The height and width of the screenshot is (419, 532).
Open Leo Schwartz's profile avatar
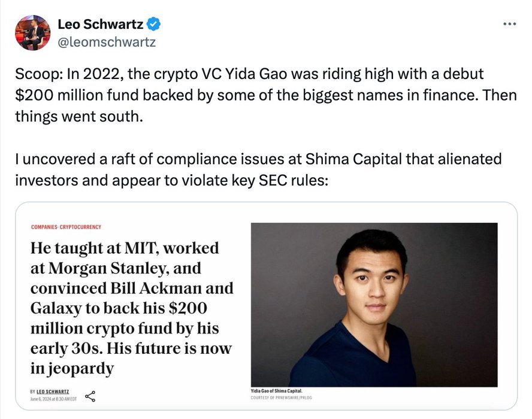point(32,32)
